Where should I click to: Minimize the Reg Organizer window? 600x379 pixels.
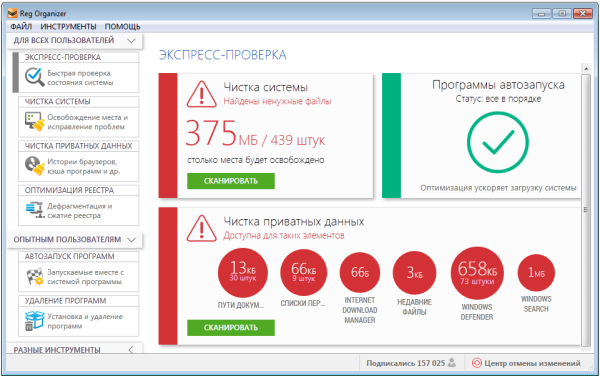pyautogui.click(x=541, y=14)
